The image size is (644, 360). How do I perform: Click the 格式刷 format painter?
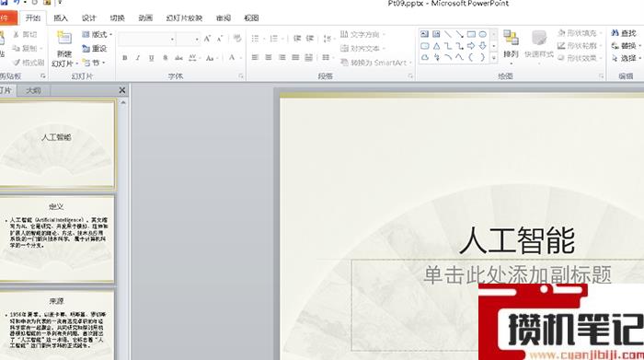pyautogui.click(x=29, y=63)
